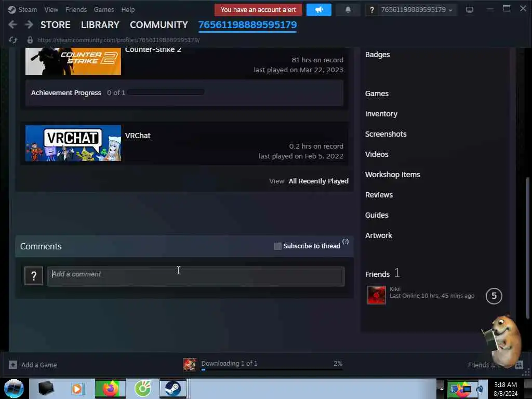This screenshot has height=399, width=532.
Task: Click the taskbar clock 3:18 AM
Action: 505,385
